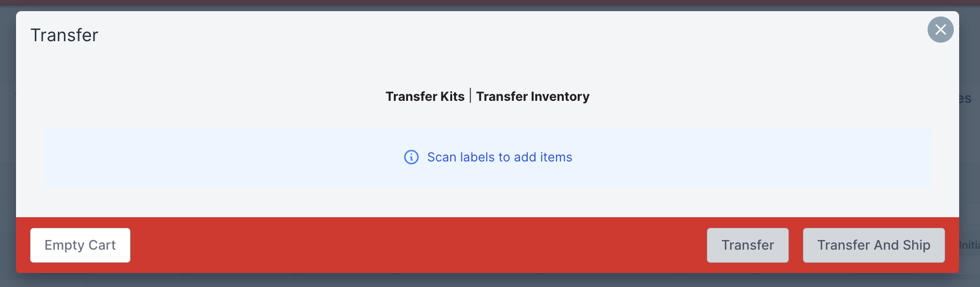
Task: Click the Empty Cart button
Action: [x=80, y=245]
